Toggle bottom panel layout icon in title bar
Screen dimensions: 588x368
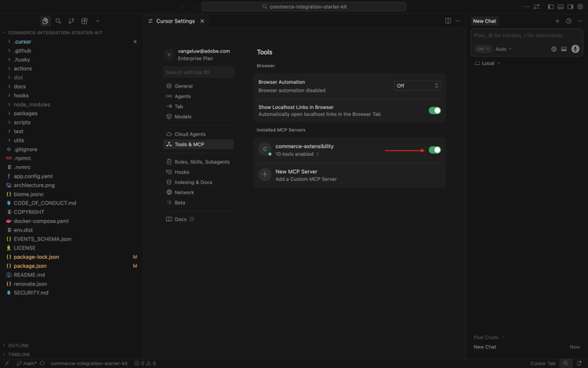(x=561, y=7)
